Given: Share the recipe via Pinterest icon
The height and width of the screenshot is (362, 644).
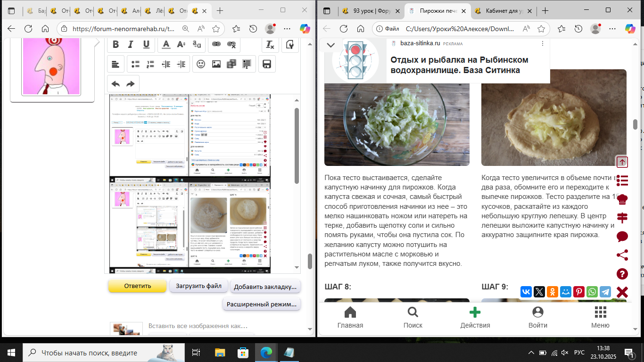Looking at the screenshot, I should tap(579, 292).
